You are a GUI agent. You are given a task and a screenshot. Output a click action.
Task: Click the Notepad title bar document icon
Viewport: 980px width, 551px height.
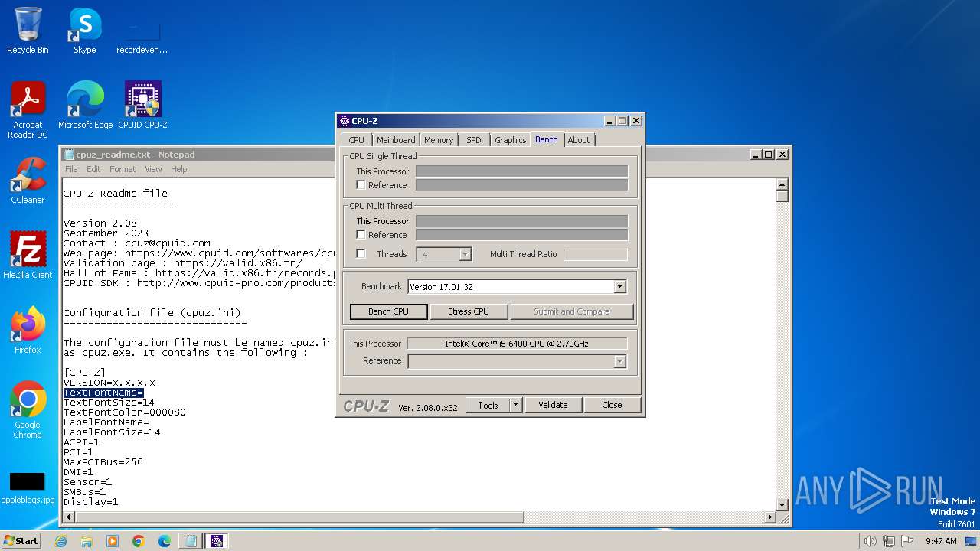[x=69, y=155]
